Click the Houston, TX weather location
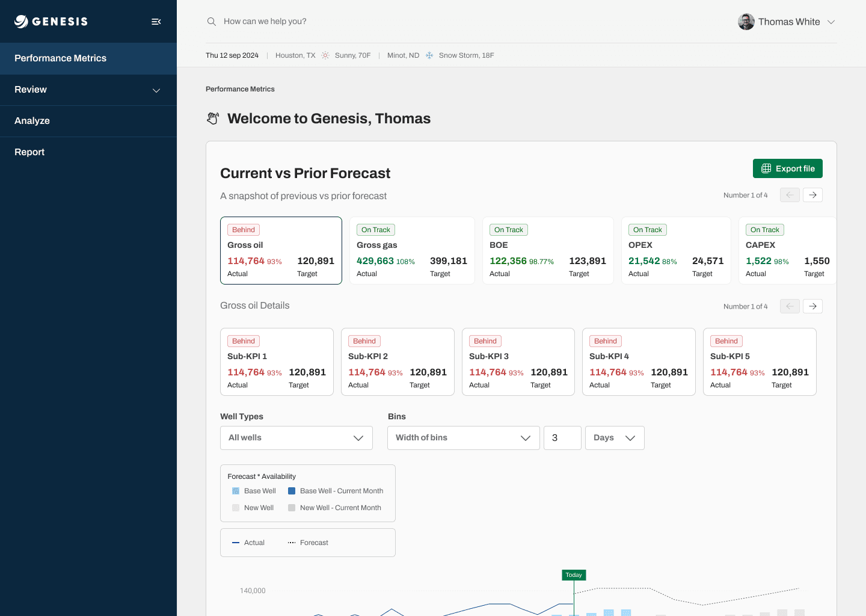The width and height of the screenshot is (866, 616). pos(295,55)
